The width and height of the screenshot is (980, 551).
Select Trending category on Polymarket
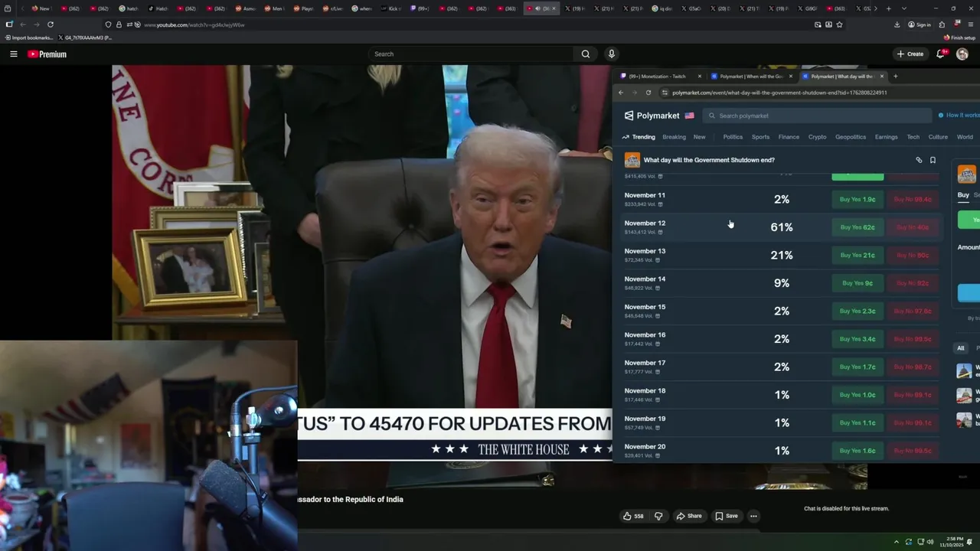[639, 137]
